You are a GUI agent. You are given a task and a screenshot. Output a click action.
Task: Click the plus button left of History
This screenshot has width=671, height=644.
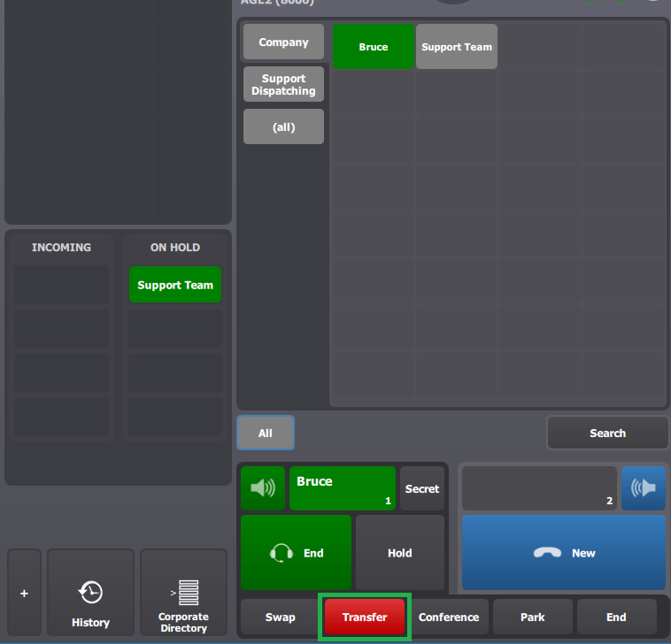[x=25, y=593]
